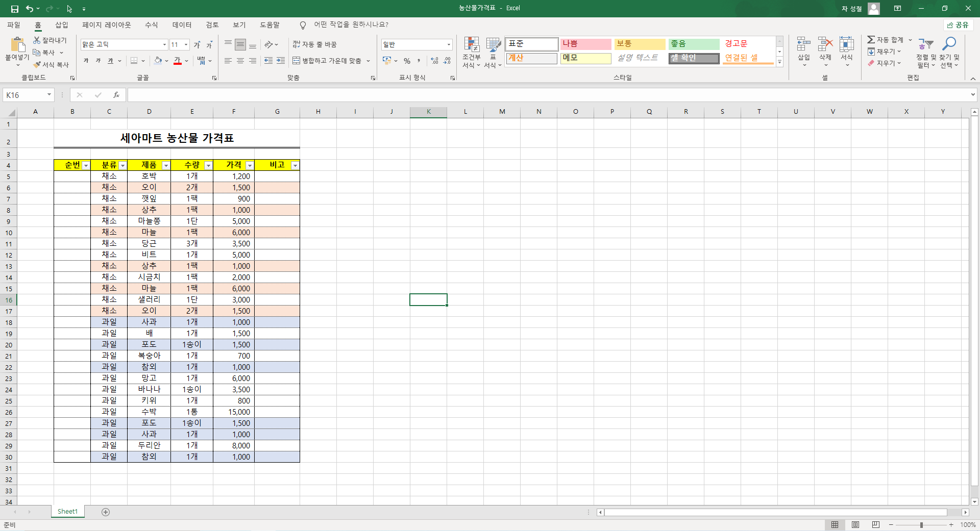Click the insert function fx icon

pyautogui.click(x=116, y=95)
